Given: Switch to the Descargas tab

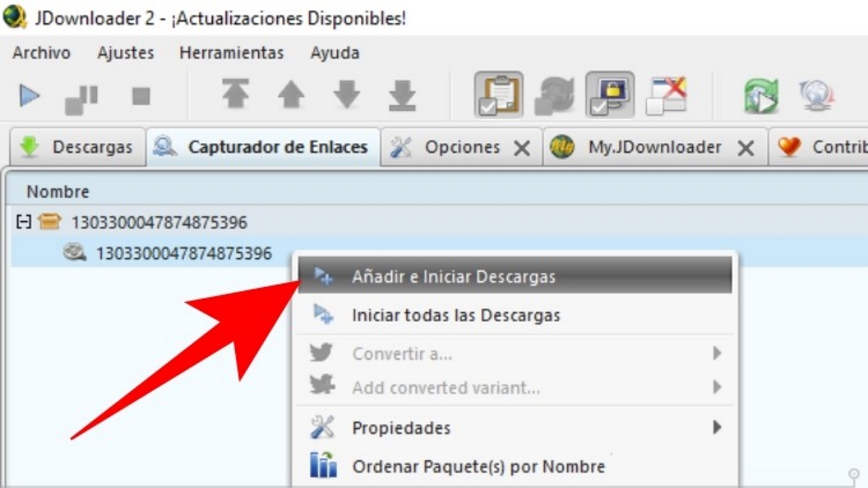Looking at the screenshot, I should [x=77, y=147].
